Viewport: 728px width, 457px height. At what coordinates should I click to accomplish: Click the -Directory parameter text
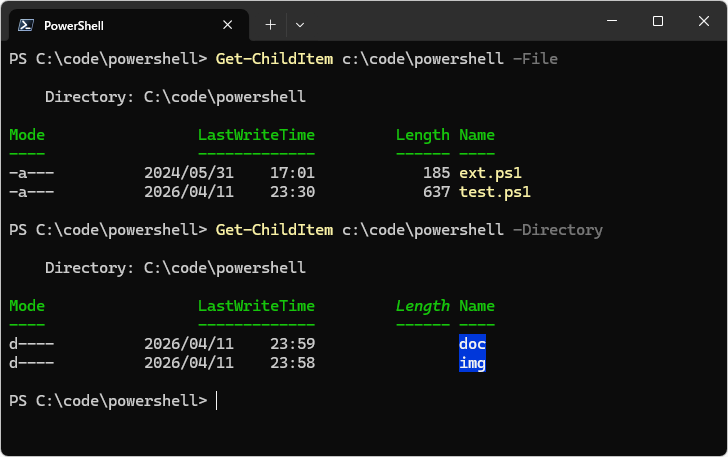(x=558, y=230)
